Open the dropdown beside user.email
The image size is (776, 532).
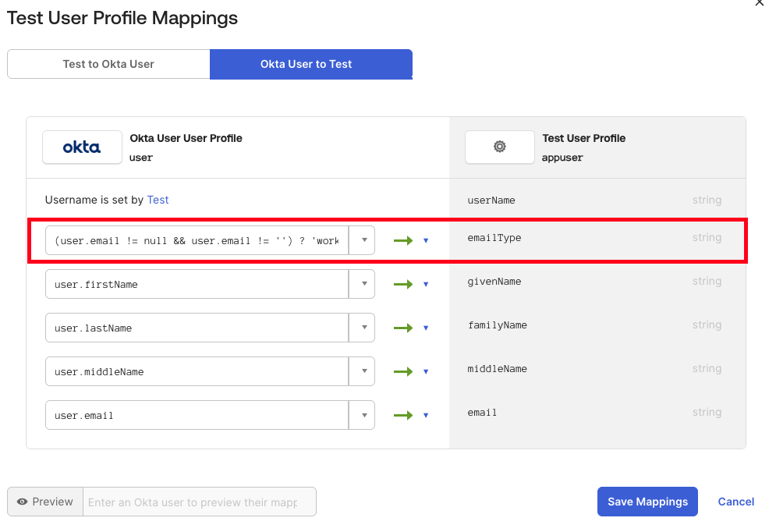[362, 415]
